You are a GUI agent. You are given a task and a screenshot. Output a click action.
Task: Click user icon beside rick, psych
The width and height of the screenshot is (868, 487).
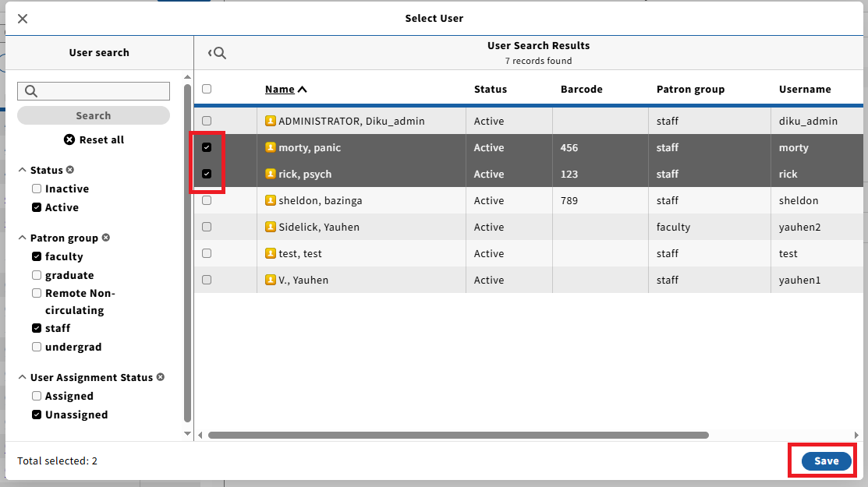(270, 174)
